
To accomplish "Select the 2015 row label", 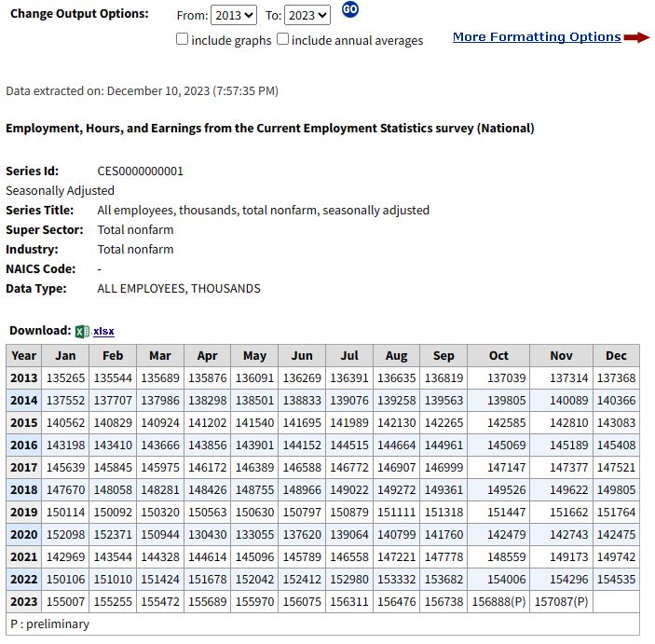I will [24, 422].
